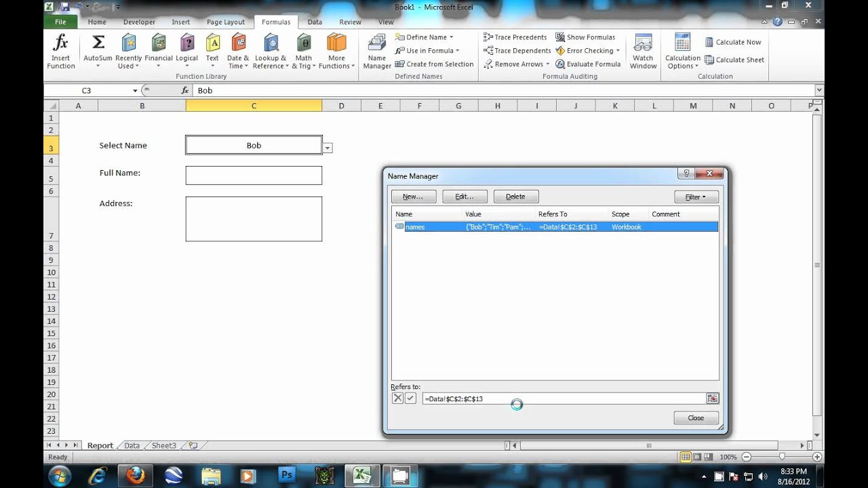Open the Error Checking dropdown arrow

(x=618, y=51)
